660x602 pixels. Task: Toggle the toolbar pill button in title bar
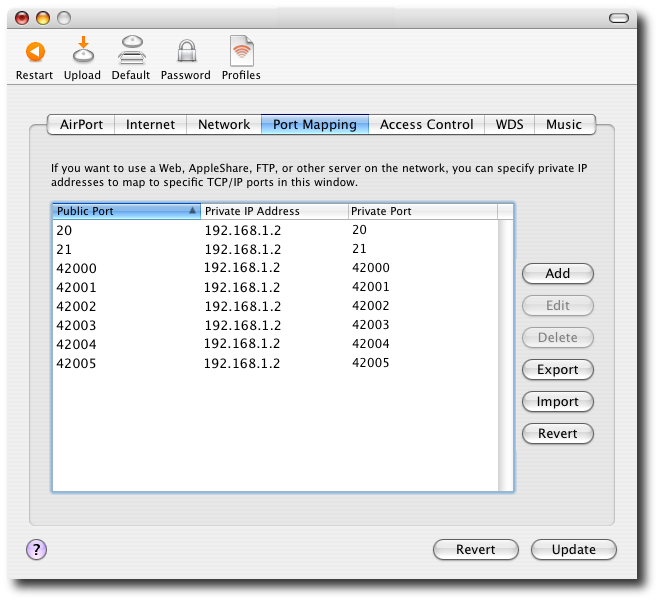(x=619, y=18)
